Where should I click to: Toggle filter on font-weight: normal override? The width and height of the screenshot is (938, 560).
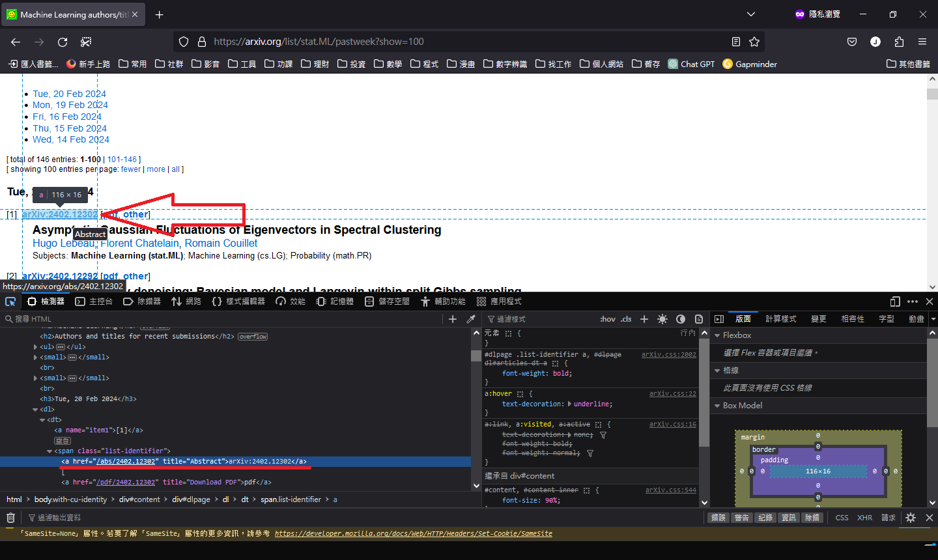[590, 453]
